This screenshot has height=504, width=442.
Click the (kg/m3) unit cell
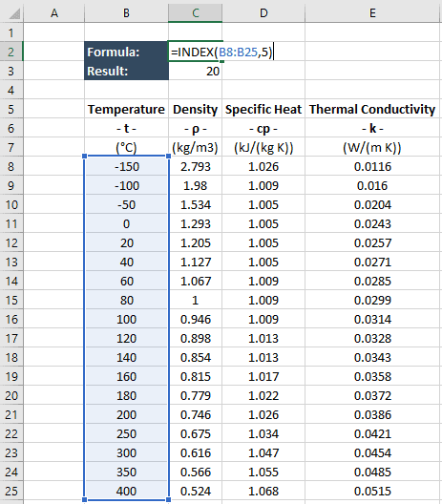tap(195, 147)
